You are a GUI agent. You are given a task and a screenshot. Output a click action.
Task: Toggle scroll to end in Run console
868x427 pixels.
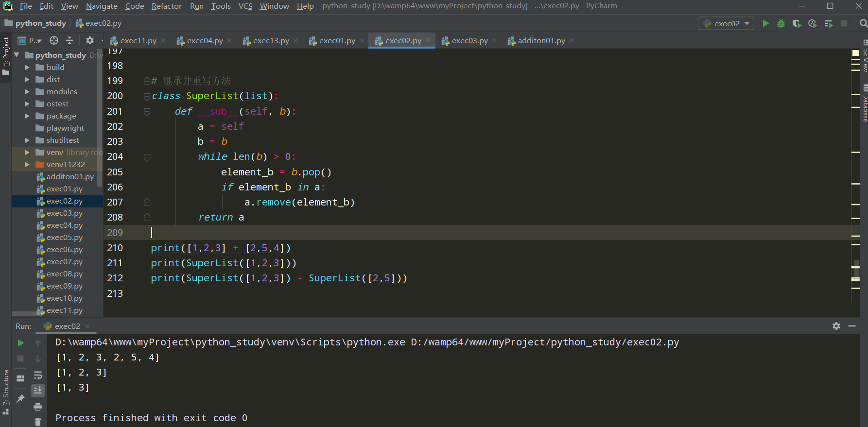[38, 390]
